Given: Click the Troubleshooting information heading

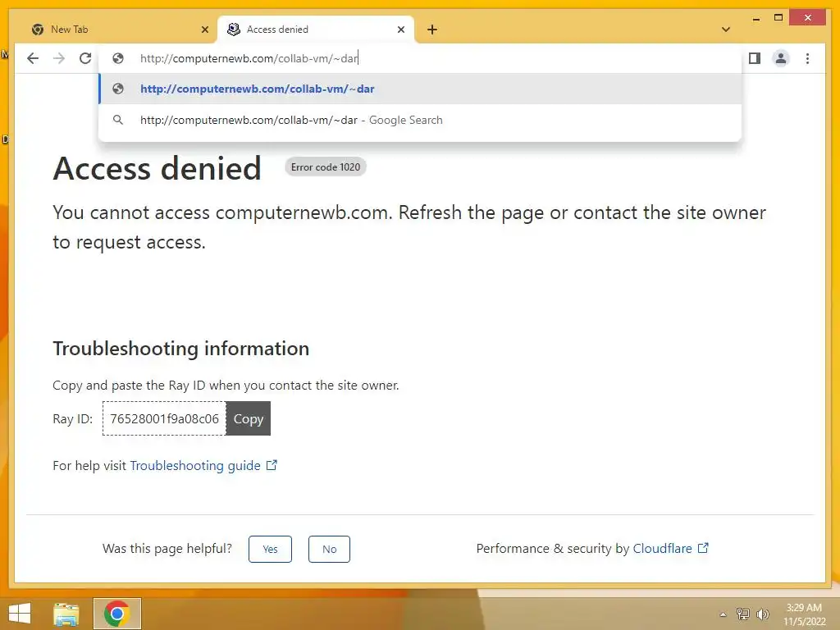Looking at the screenshot, I should pos(181,348).
